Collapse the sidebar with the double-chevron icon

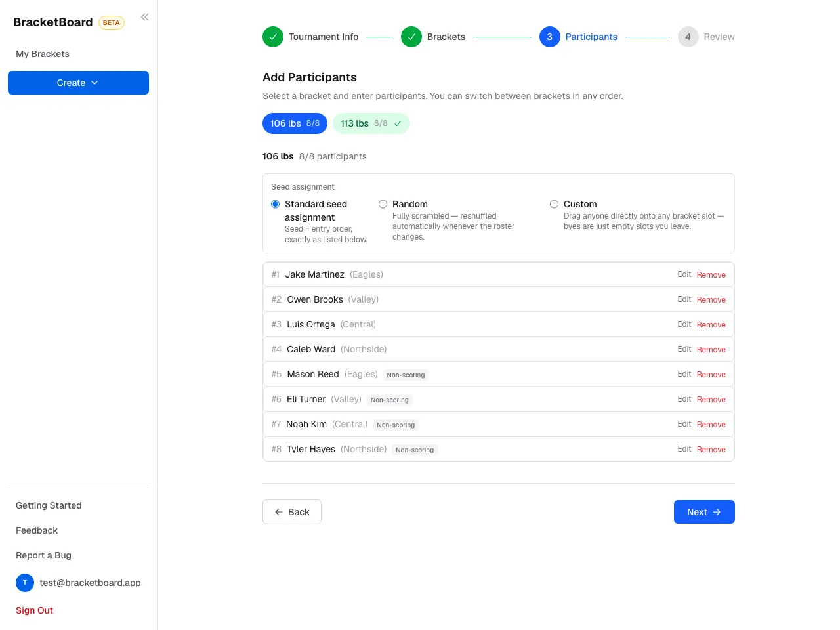coord(145,17)
